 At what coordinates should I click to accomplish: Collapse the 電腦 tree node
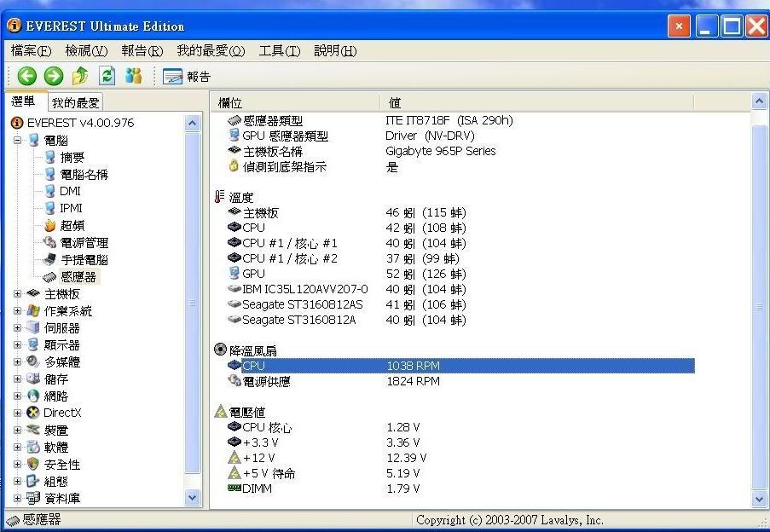[18, 140]
